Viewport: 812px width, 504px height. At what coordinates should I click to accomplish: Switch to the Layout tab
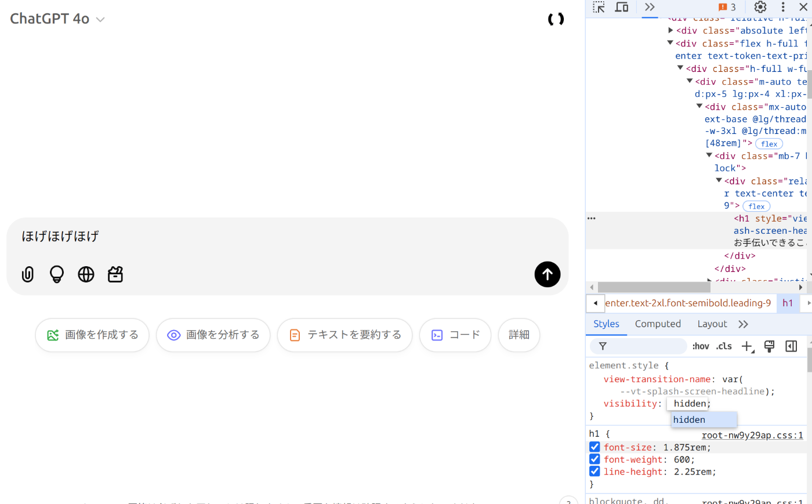click(712, 324)
